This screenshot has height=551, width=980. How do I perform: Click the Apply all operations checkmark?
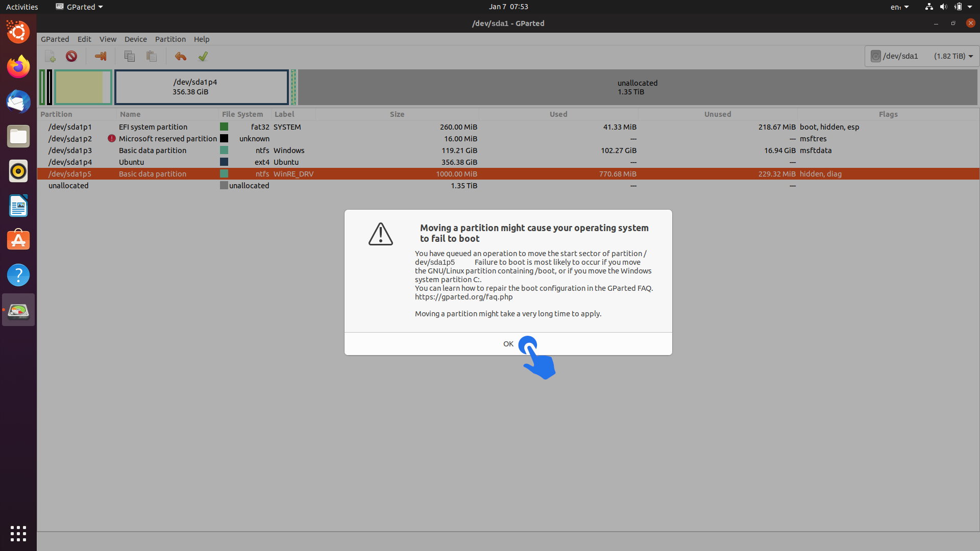203,56
